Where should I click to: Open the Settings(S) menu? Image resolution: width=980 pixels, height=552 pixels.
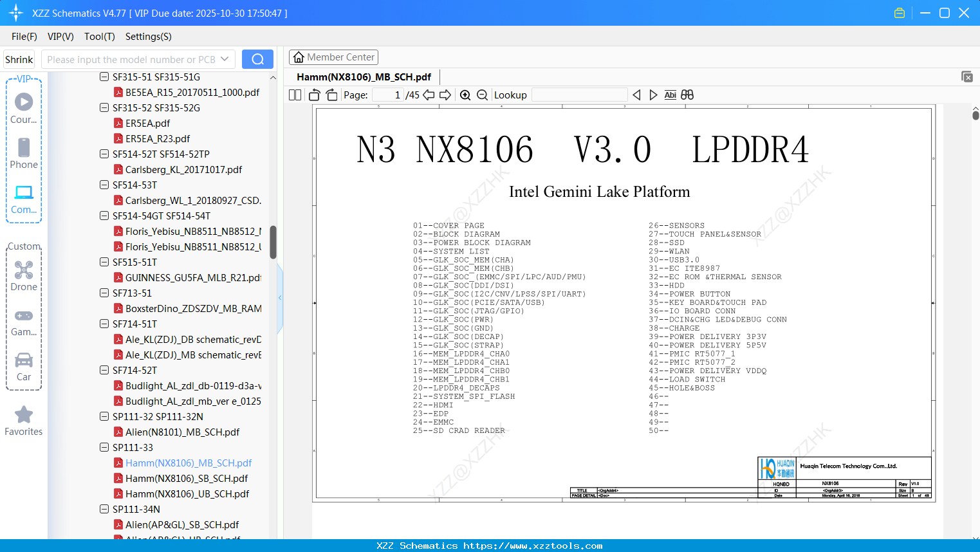tap(149, 37)
